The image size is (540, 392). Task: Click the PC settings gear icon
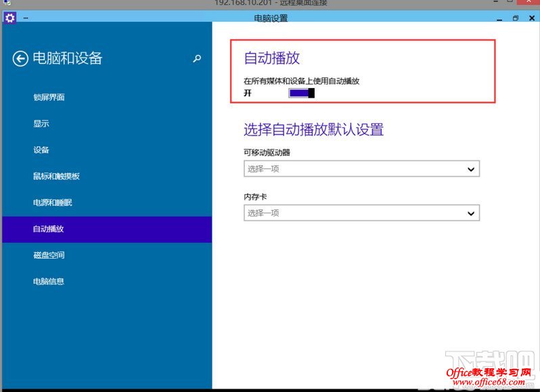[9, 18]
